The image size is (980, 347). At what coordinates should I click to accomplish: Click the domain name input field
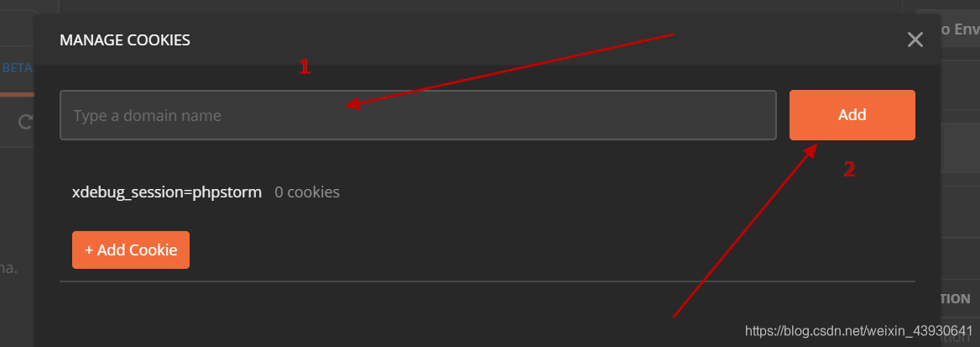tap(418, 115)
